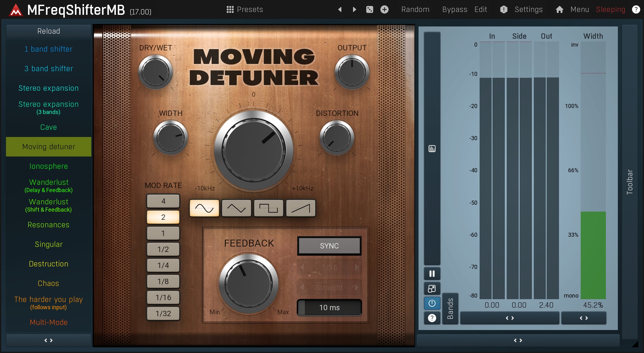Open the Settings menu
The image size is (644, 353).
pos(528,9)
